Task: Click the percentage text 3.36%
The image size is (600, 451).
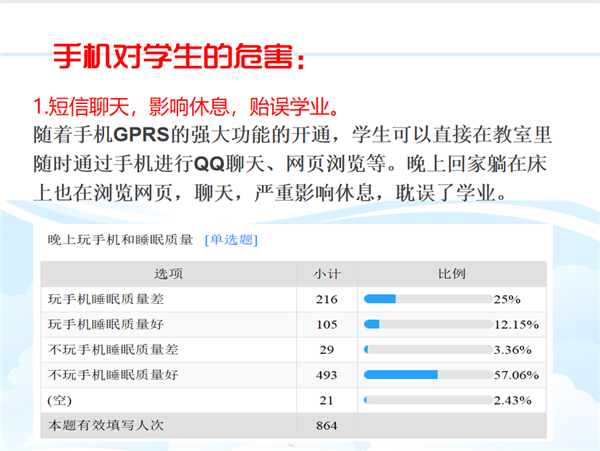Action: [513, 350]
